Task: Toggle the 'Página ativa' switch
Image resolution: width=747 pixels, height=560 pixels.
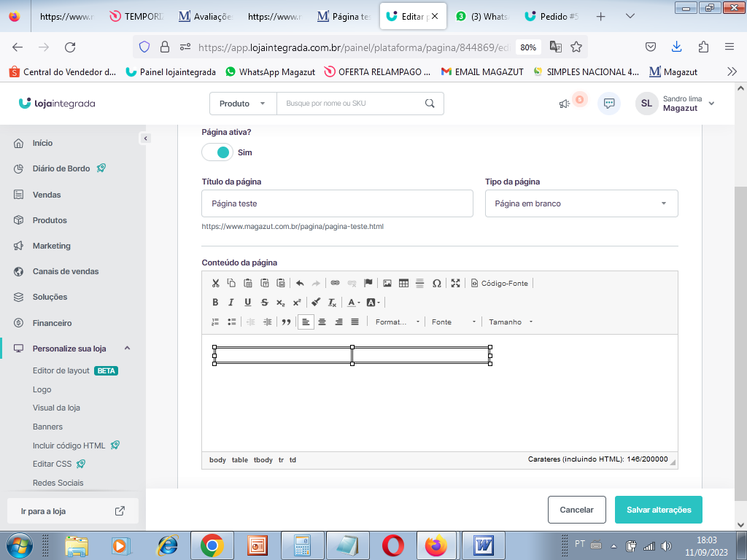Action: click(217, 152)
